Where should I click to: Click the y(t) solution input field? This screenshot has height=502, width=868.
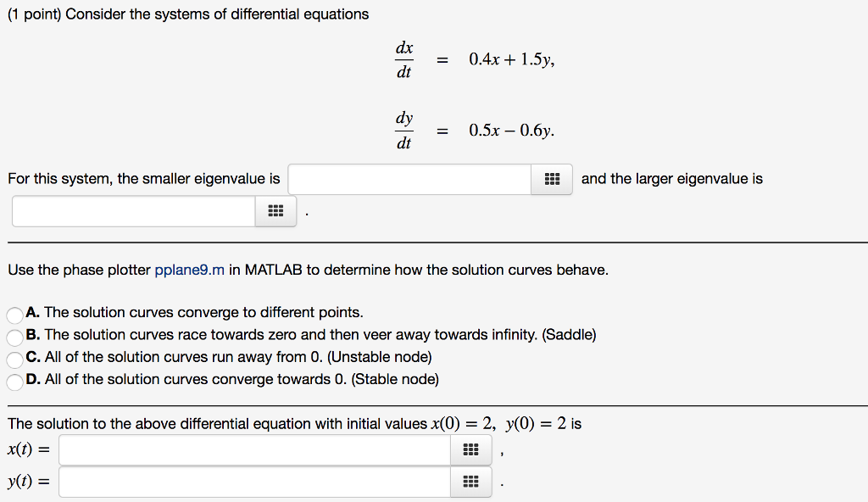[x=254, y=481]
